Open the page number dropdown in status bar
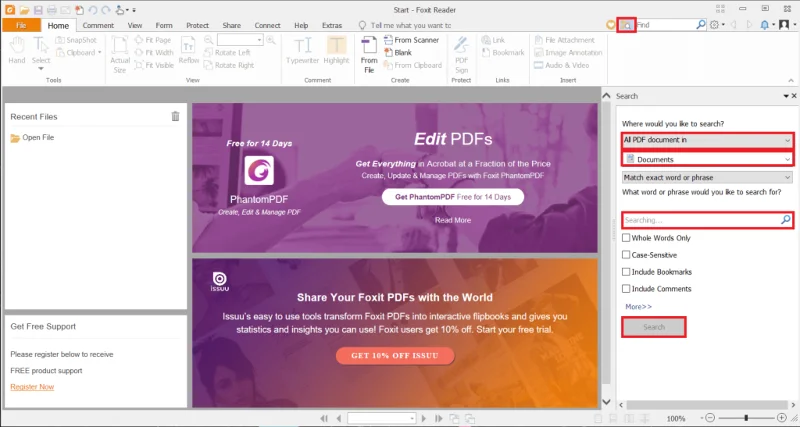Viewport: 800px width, 427px height. [x=412, y=418]
